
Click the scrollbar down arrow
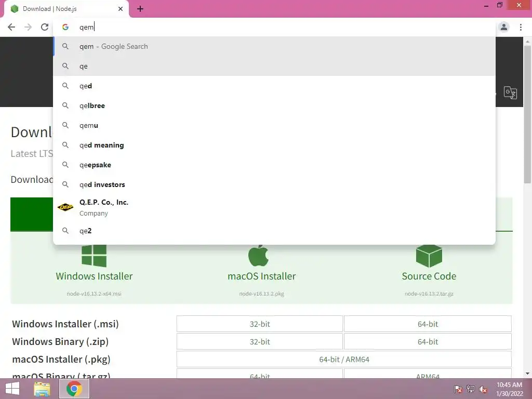click(527, 374)
